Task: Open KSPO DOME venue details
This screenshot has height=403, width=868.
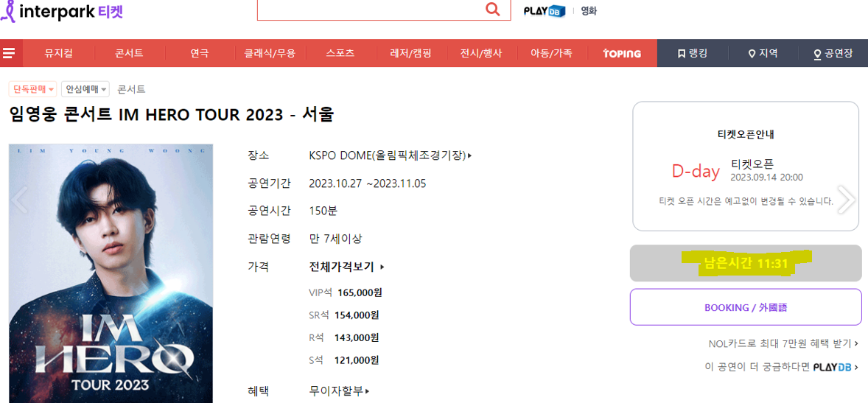Action: coord(391,155)
